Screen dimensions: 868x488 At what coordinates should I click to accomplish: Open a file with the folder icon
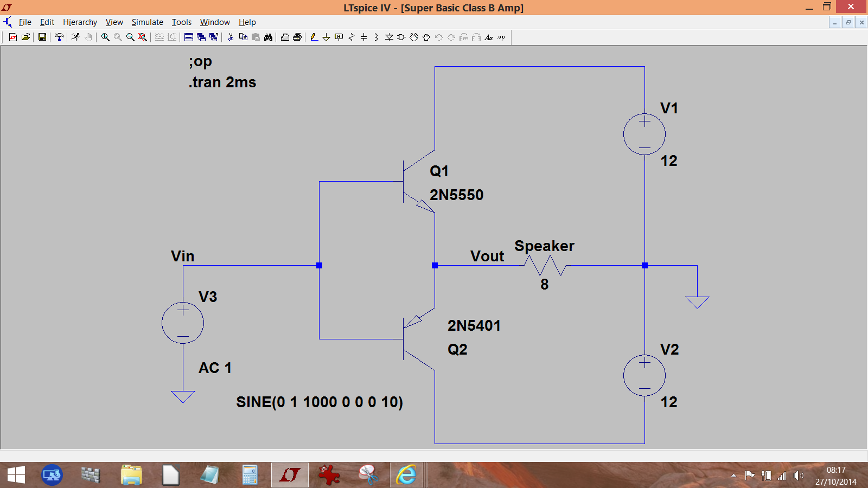[25, 37]
